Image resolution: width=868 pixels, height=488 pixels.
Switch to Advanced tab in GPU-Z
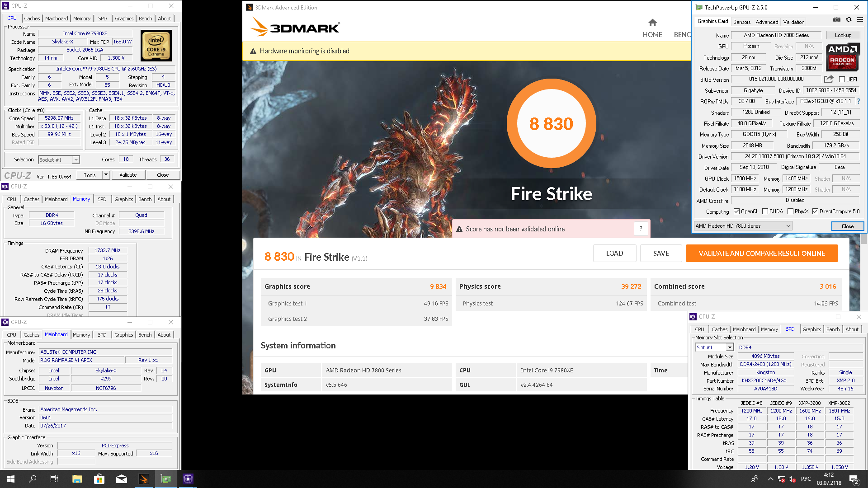pos(767,22)
